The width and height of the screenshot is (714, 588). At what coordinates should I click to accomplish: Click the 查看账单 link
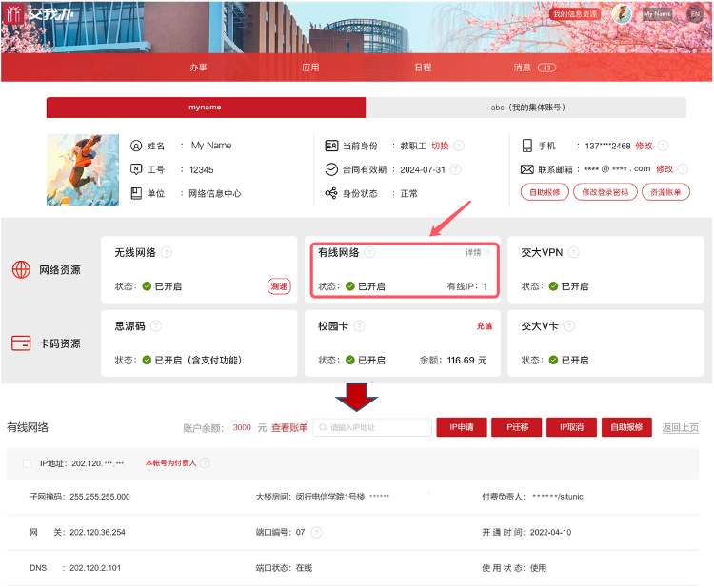tap(289, 428)
